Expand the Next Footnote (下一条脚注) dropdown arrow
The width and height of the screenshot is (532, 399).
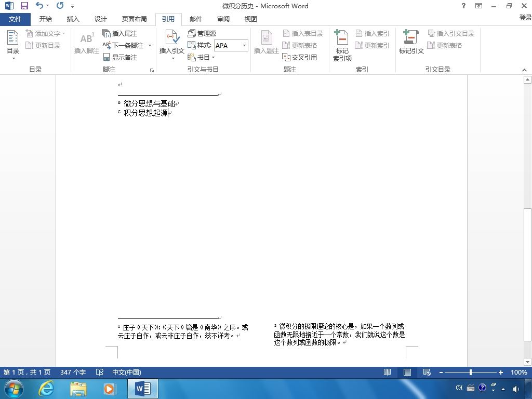(150, 46)
